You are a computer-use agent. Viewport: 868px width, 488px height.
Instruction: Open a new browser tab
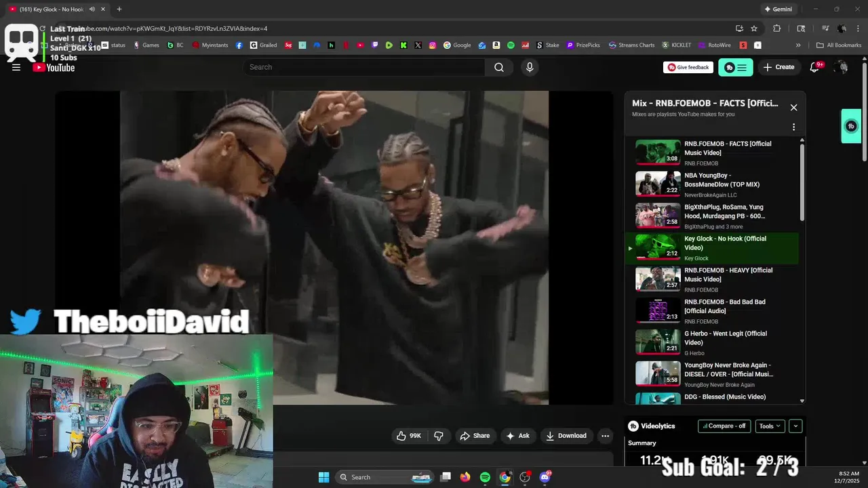click(119, 9)
